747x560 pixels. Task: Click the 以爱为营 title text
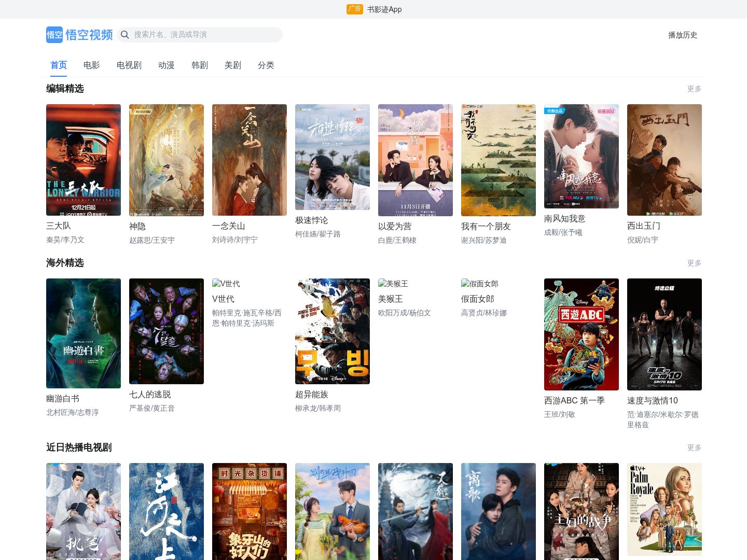pyautogui.click(x=395, y=226)
